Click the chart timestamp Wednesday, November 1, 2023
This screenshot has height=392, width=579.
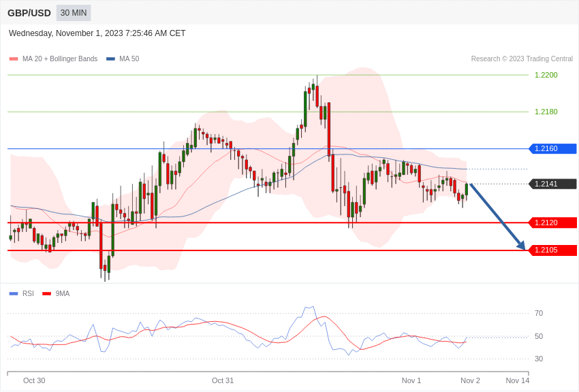click(x=97, y=33)
